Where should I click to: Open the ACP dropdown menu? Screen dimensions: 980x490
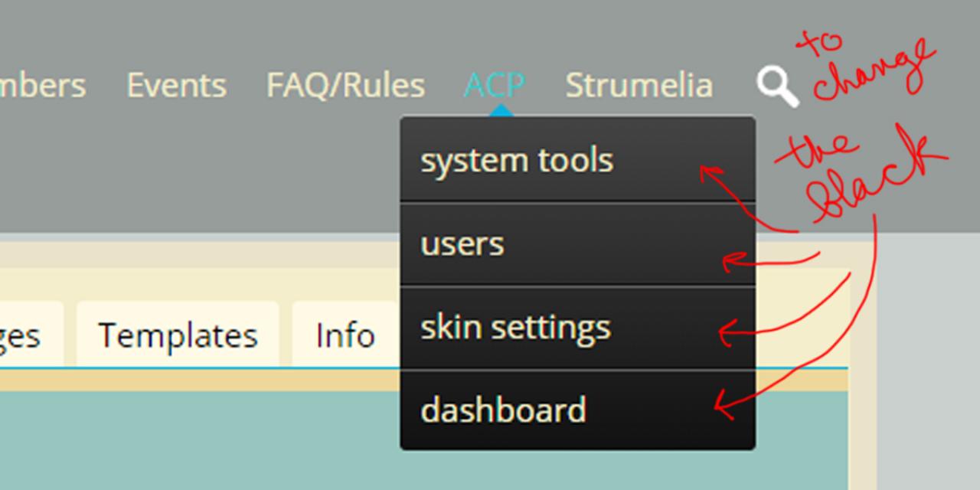click(x=495, y=85)
